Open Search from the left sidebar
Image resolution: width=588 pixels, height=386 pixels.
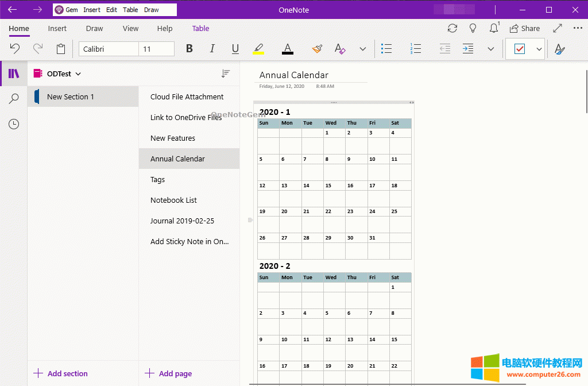pos(13,98)
